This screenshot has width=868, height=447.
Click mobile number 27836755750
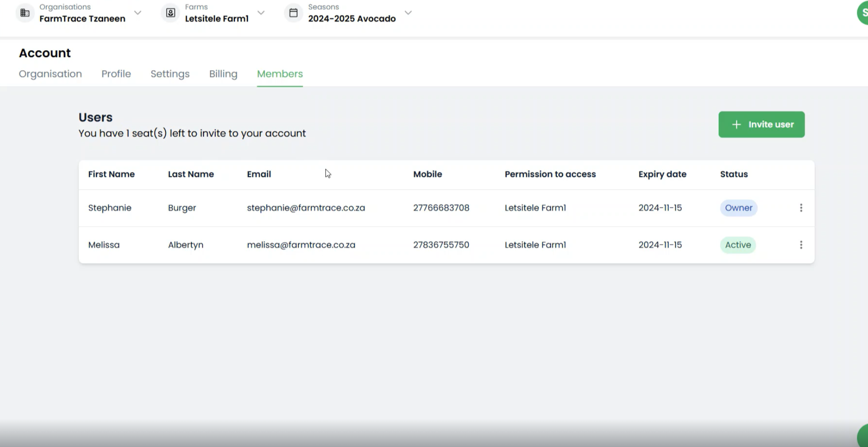click(441, 245)
